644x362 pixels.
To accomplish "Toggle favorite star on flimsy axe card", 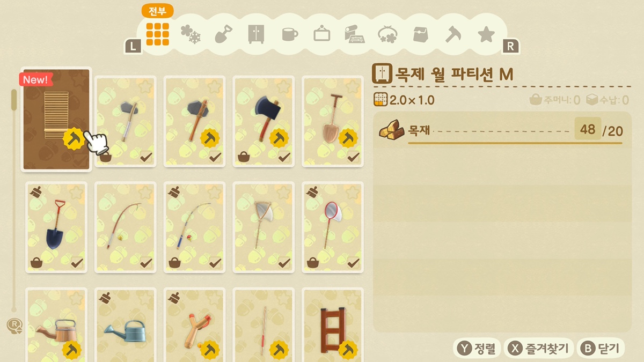I will 145,86.
